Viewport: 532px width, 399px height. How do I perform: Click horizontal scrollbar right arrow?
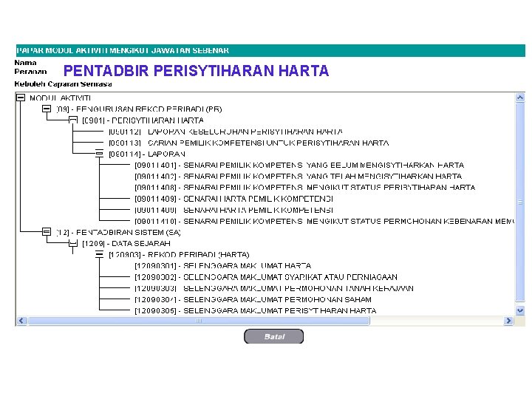(x=508, y=321)
